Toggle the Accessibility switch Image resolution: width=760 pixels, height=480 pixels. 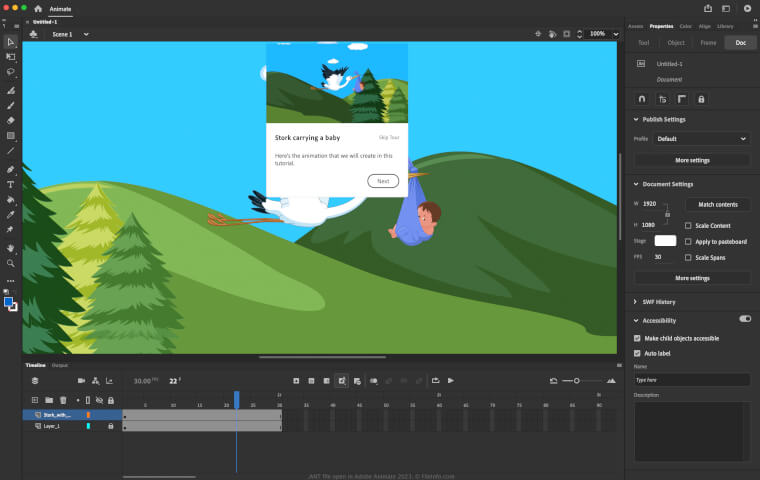tap(744, 319)
